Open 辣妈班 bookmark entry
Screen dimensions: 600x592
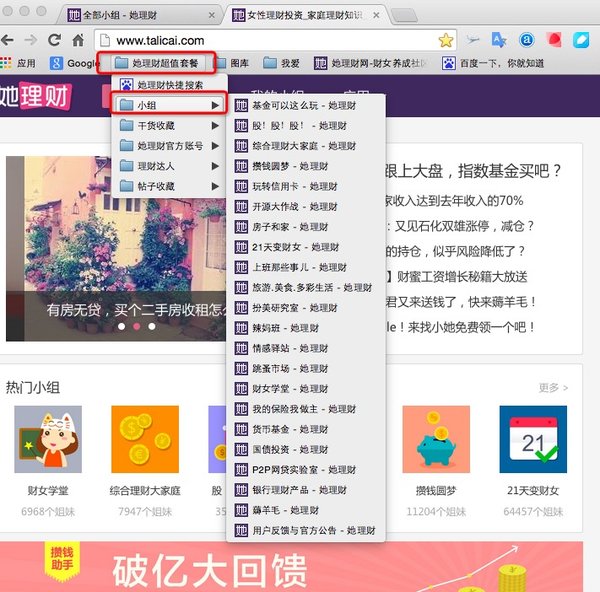(x=305, y=328)
